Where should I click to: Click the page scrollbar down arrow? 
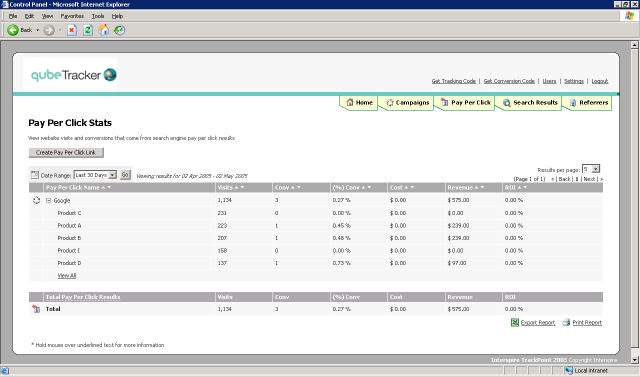tap(635, 360)
